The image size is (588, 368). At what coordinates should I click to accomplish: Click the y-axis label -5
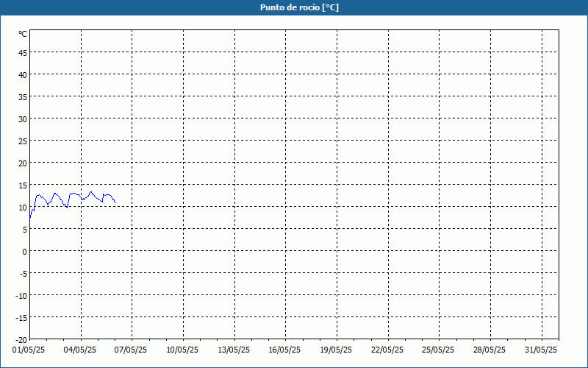(x=24, y=274)
